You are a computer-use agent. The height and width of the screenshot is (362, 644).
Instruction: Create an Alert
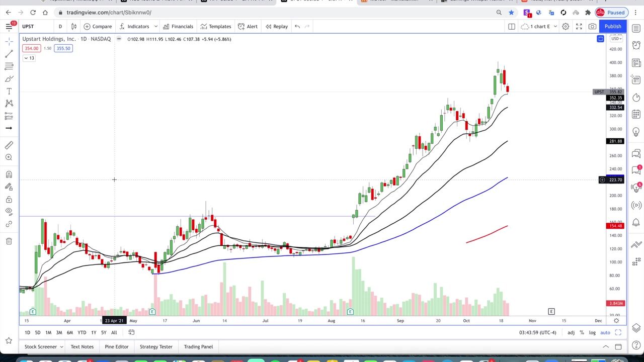248,27
